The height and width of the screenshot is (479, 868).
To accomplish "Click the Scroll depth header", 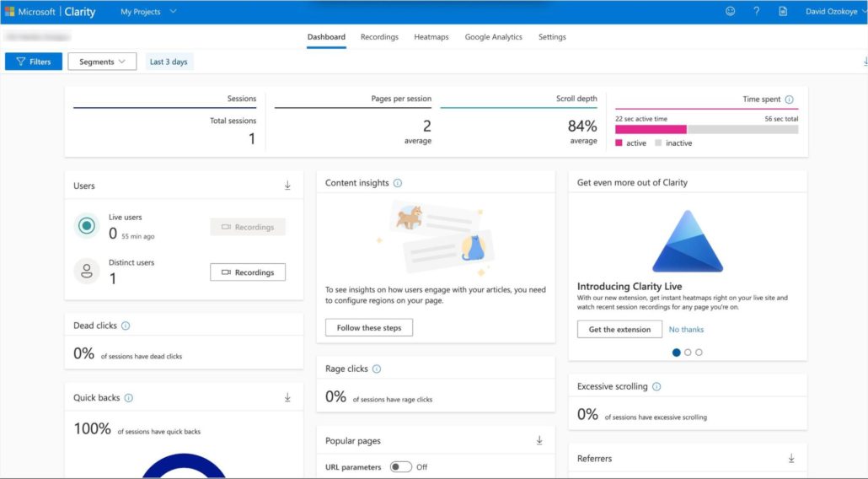I will [576, 99].
